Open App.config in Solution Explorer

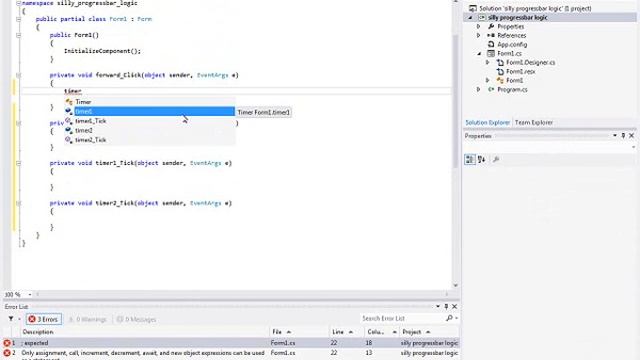click(x=512, y=44)
